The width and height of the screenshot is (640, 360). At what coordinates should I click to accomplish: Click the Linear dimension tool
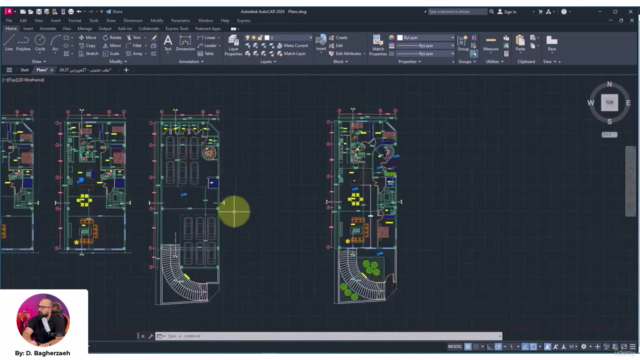tap(207, 38)
